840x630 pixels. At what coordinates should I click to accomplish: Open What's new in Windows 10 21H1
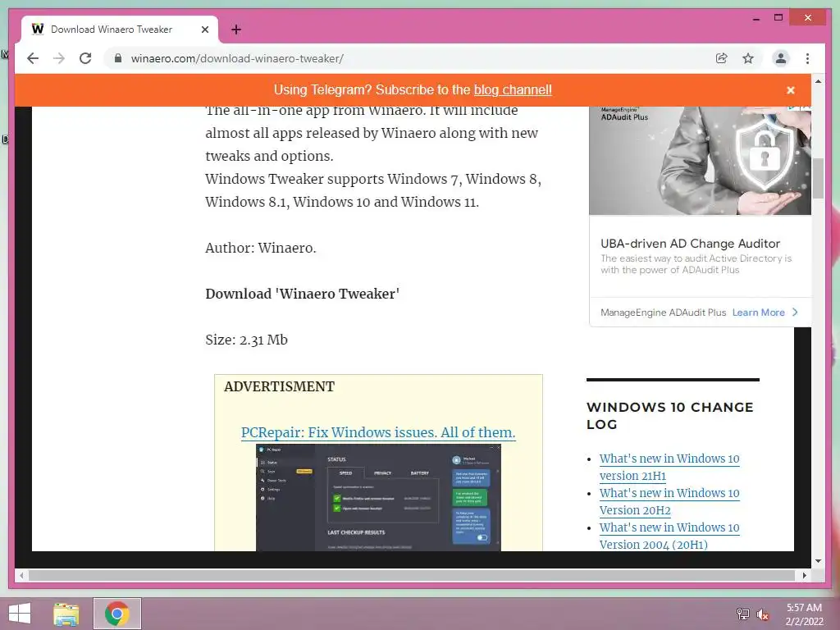coord(669,467)
